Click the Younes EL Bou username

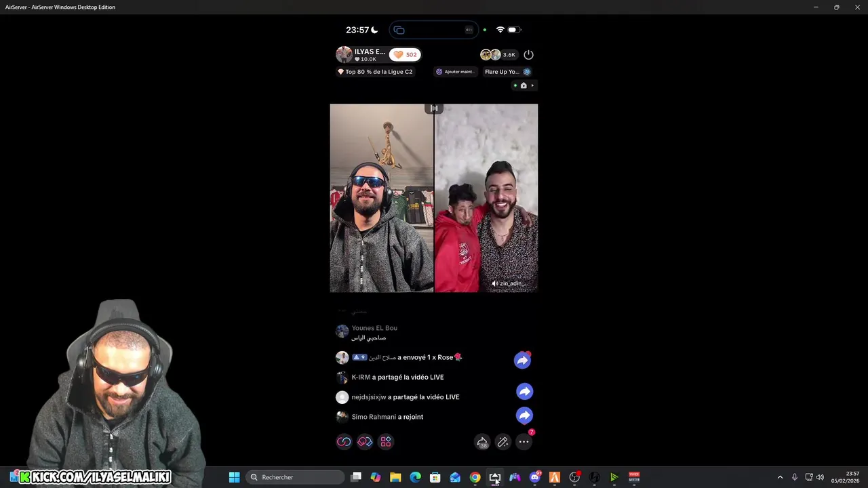tap(374, 328)
